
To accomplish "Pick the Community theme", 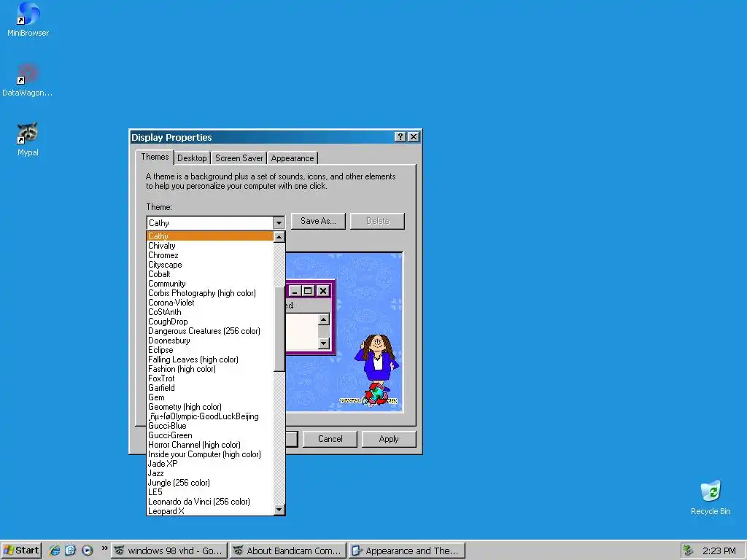I will click(210, 284).
